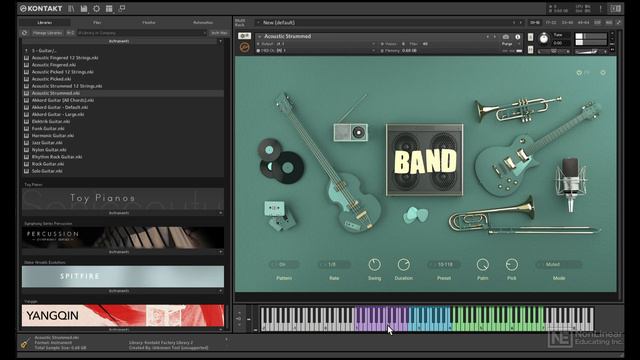This screenshot has width=640, height=360.
Task: Click the resize rack icon right of KSP
Action: (x=618, y=22)
